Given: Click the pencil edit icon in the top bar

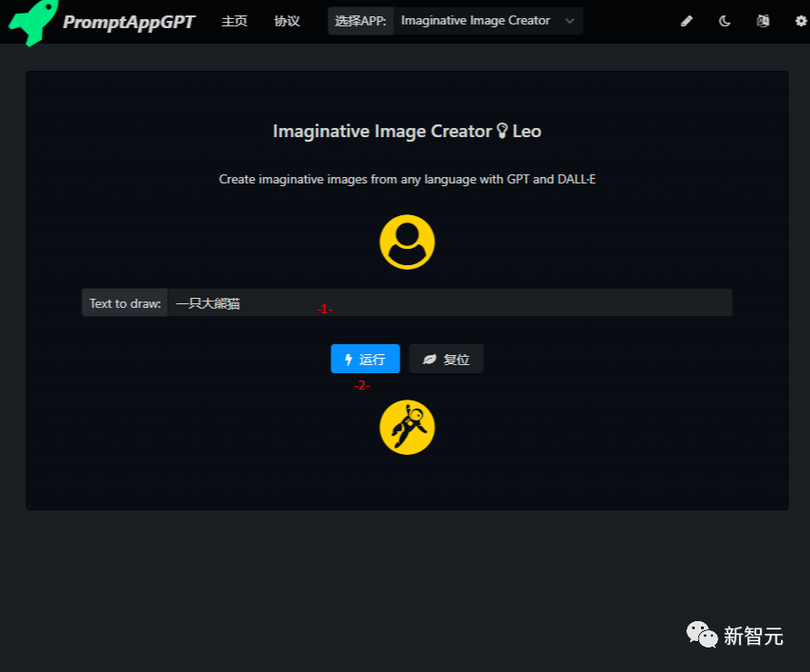Looking at the screenshot, I should click(x=687, y=20).
